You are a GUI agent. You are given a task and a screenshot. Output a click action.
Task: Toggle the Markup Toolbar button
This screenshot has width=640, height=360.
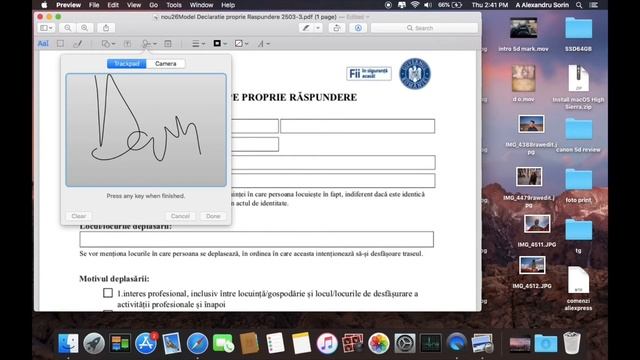point(358,28)
